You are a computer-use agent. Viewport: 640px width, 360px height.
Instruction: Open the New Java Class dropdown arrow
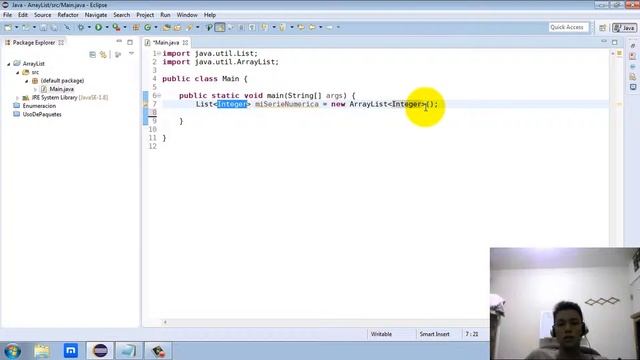click(x=156, y=27)
